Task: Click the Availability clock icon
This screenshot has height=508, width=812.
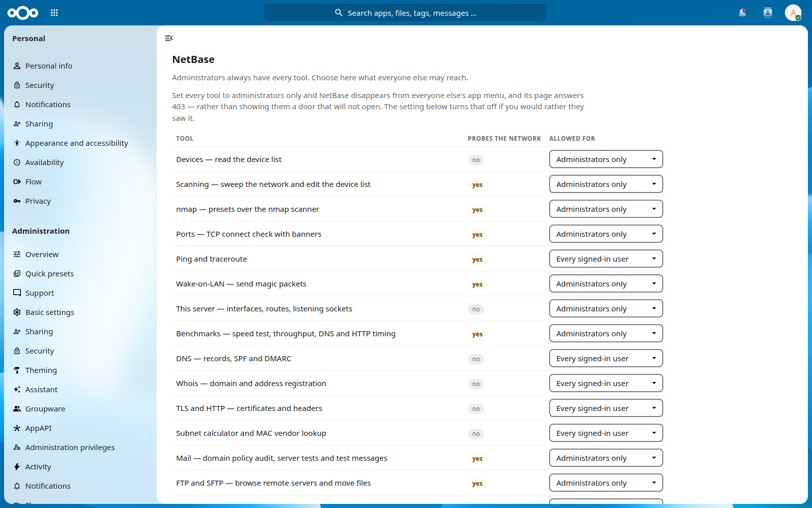Action: 17,163
